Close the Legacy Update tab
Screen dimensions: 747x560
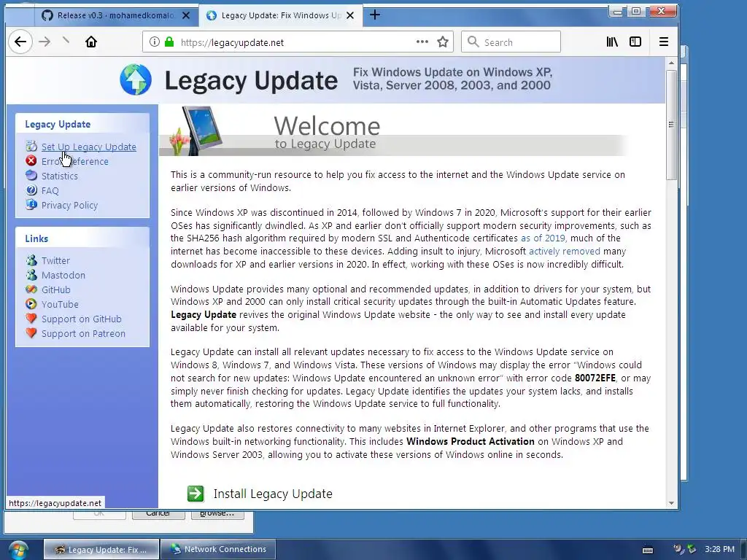tap(350, 15)
